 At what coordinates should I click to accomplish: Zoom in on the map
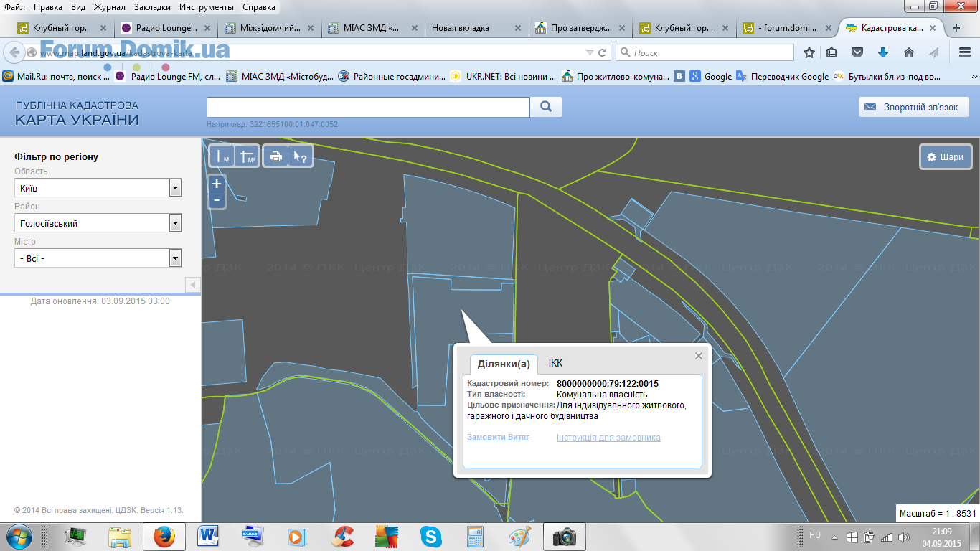(x=217, y=184)
